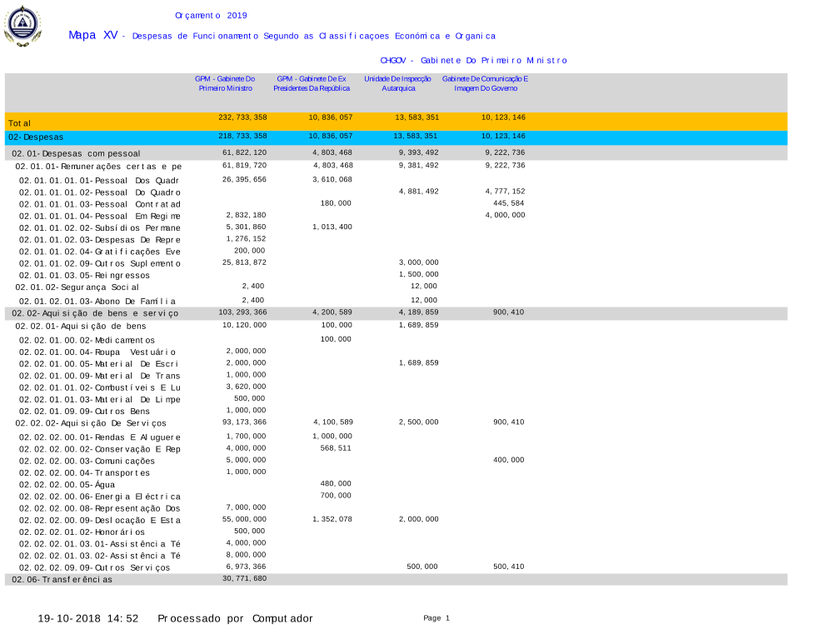Click the Cape Verde national emblem logo
This screenshot has width=833, height=644.
(x=22, y=27)
